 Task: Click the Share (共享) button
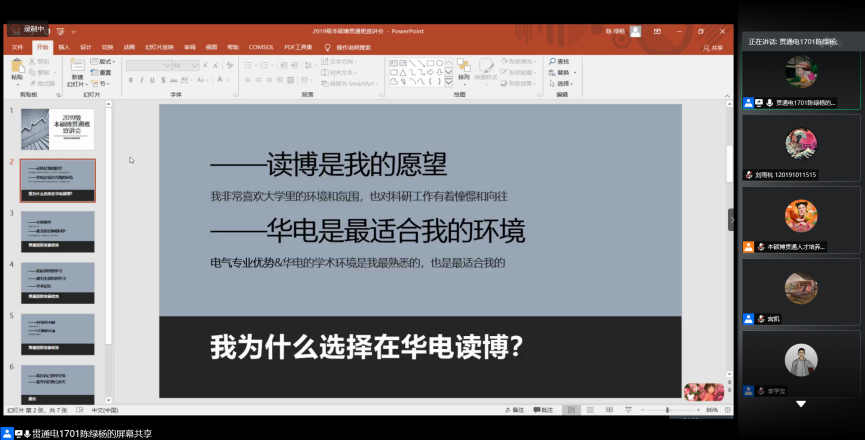pos(714,47)
